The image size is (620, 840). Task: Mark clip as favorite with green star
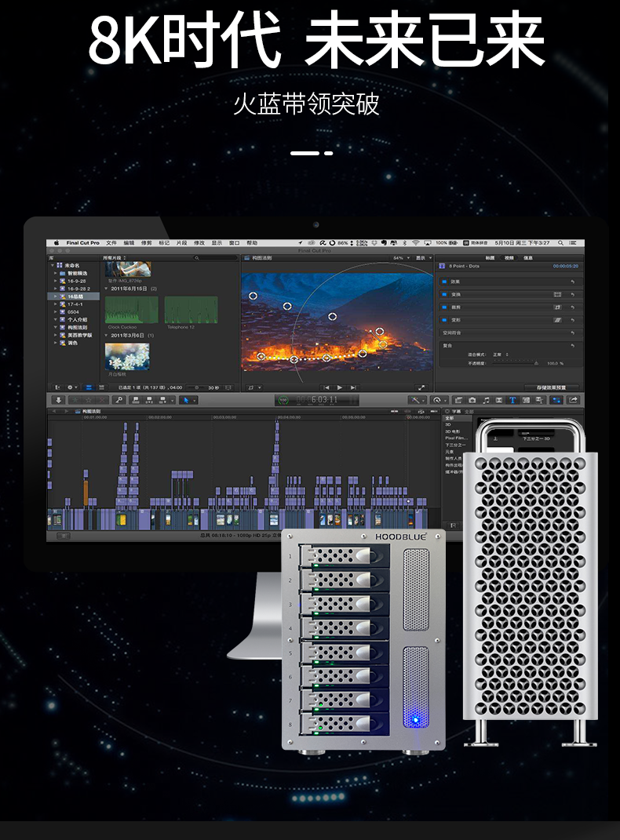75,400
